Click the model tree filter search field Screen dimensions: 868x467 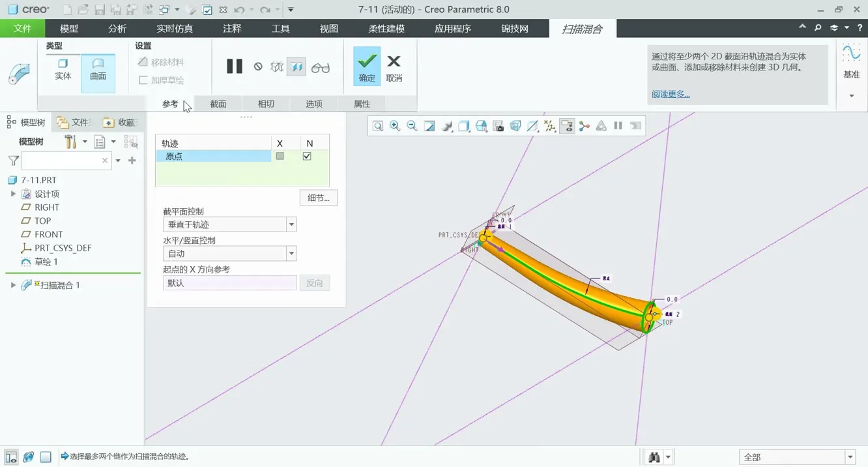62,160
